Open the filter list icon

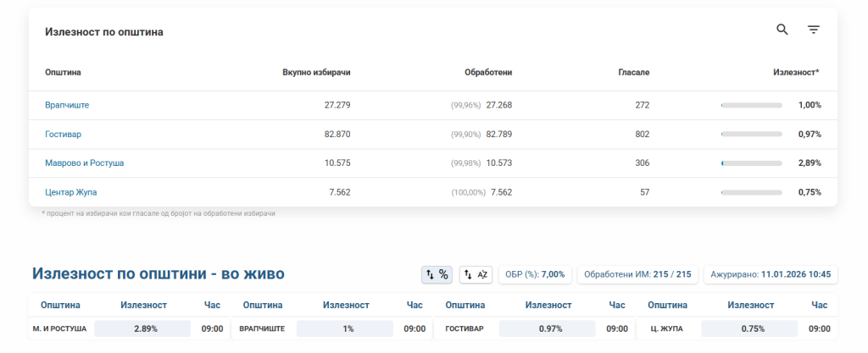[813, 30]
